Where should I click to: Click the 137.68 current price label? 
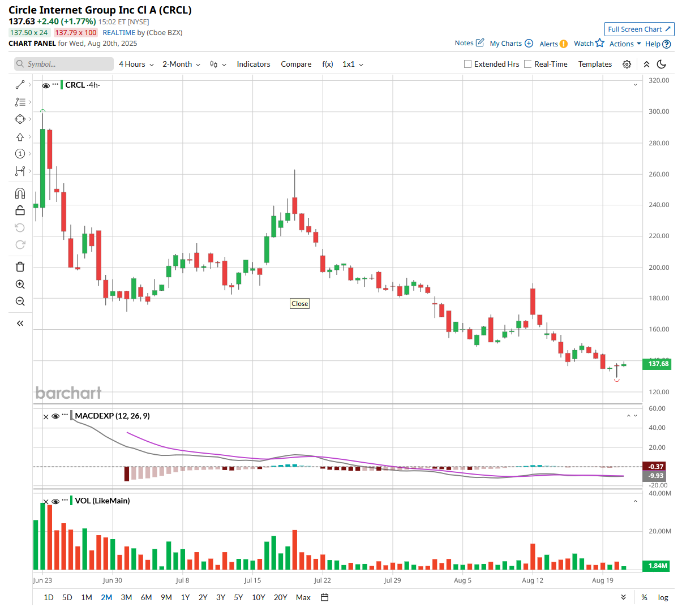coord(657,364)
